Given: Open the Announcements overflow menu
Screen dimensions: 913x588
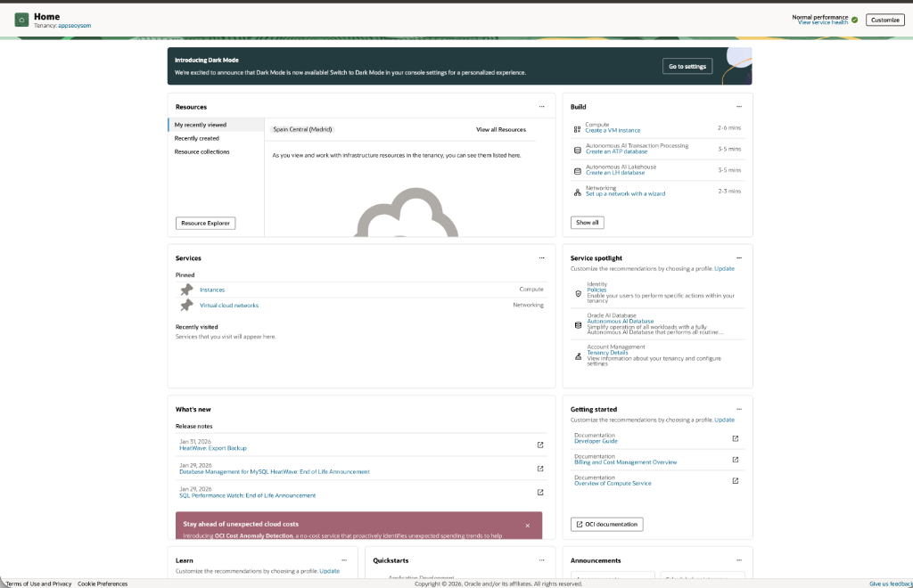Looking at the screenshot, I should point(738,560).
